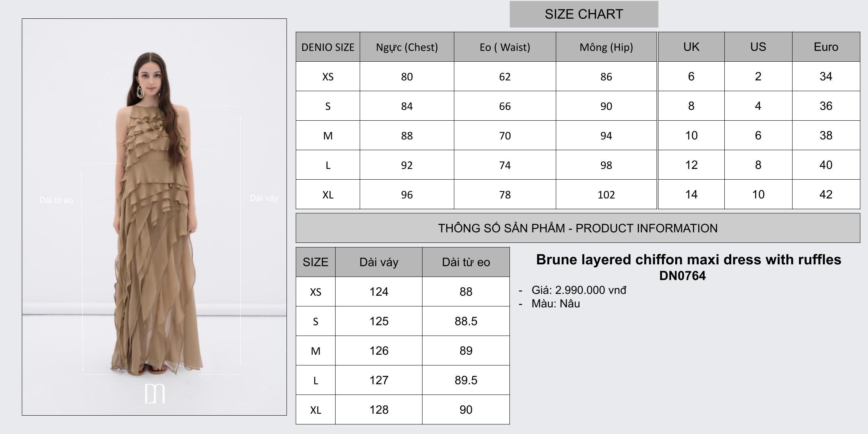Click the Euro column header

point(826,47)
